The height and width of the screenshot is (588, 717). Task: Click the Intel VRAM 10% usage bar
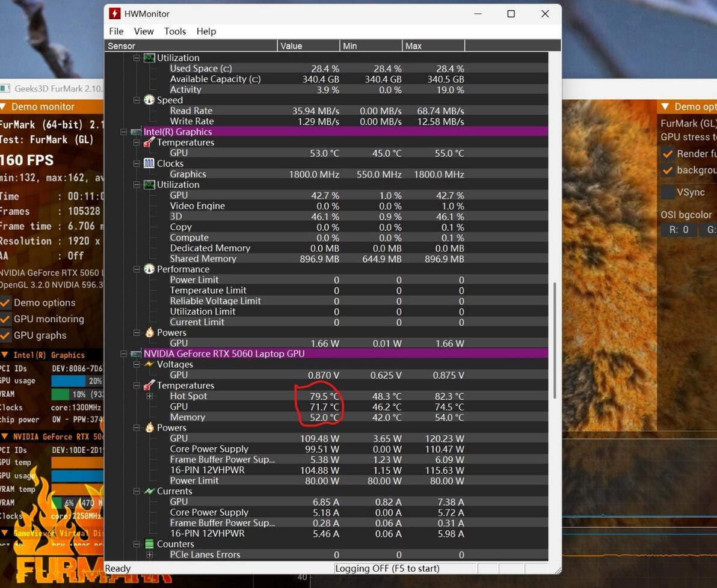point(77,394)
